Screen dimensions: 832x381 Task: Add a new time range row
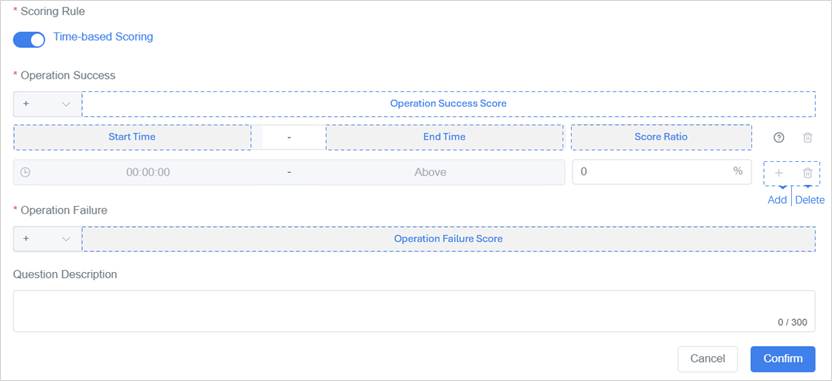pos(778,173)
